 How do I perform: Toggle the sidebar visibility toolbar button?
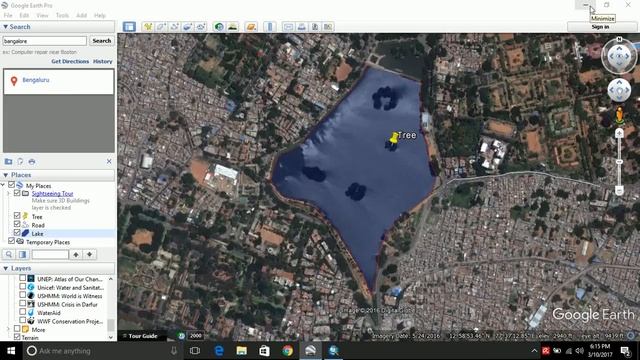pos(129,27)
